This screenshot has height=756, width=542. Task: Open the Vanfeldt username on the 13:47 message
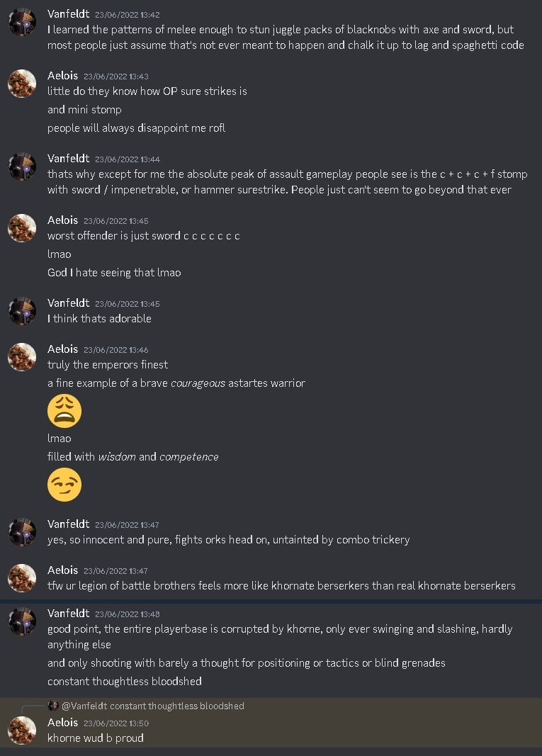[x=68, y=524]
